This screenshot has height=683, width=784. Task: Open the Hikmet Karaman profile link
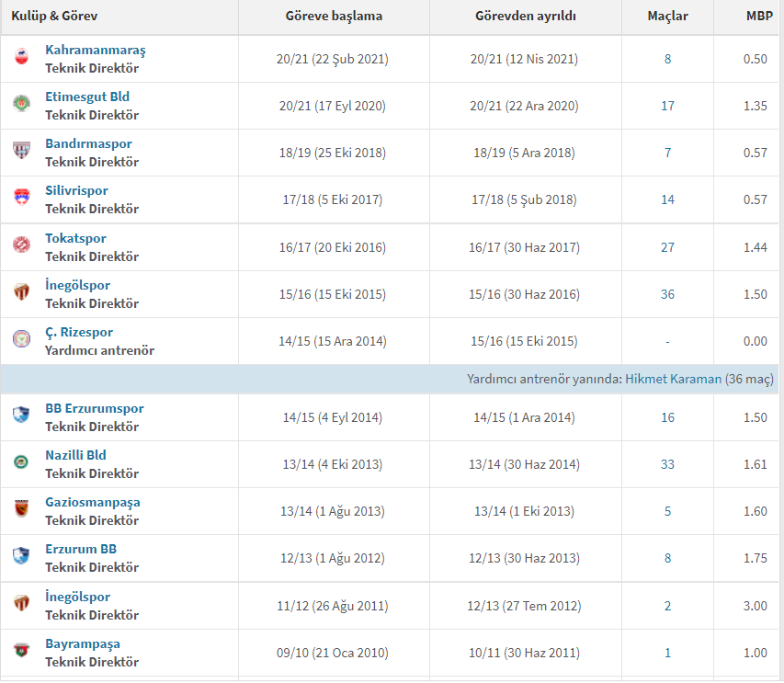(673, 379)
